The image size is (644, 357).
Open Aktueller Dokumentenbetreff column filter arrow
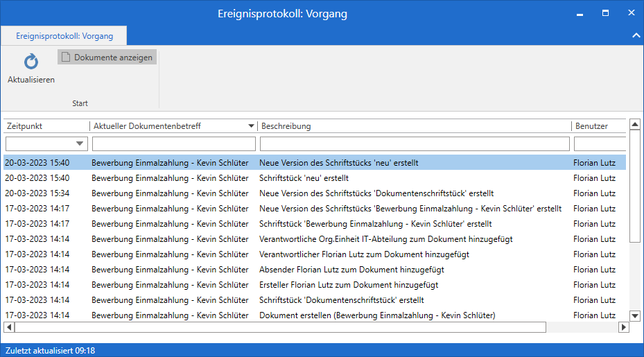[251, 126]
